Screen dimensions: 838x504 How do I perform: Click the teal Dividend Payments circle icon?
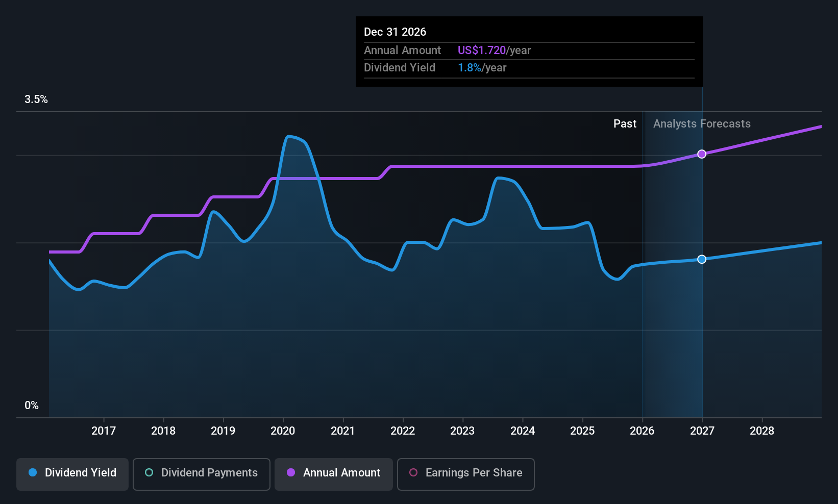coord(149,472)
